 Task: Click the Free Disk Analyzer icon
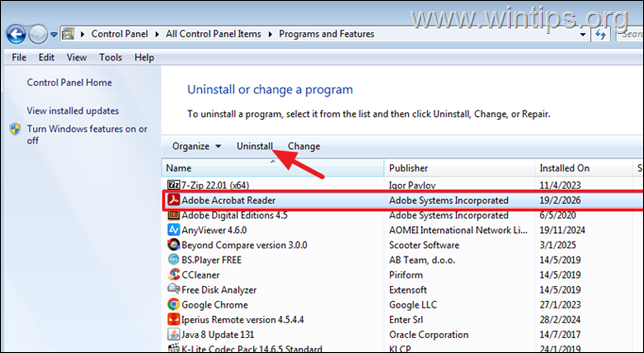(174, 290)
